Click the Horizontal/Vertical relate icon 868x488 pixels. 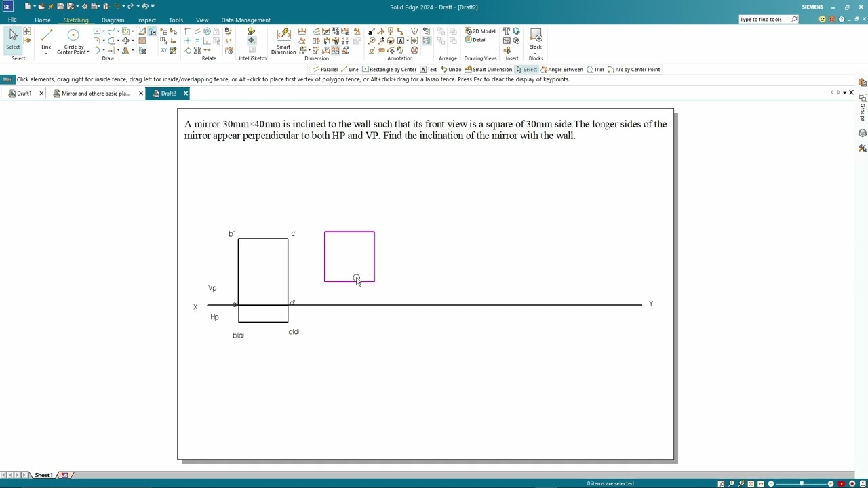[189, 41]
